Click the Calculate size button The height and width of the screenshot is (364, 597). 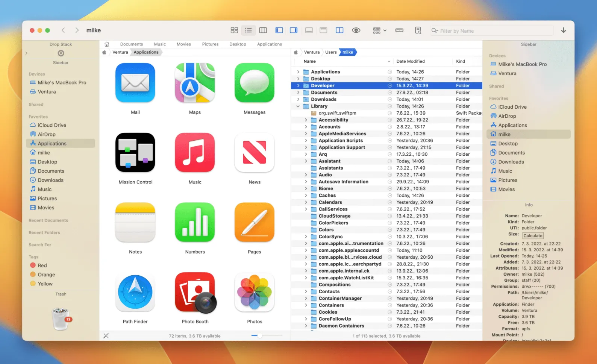[x=533, y=236]
